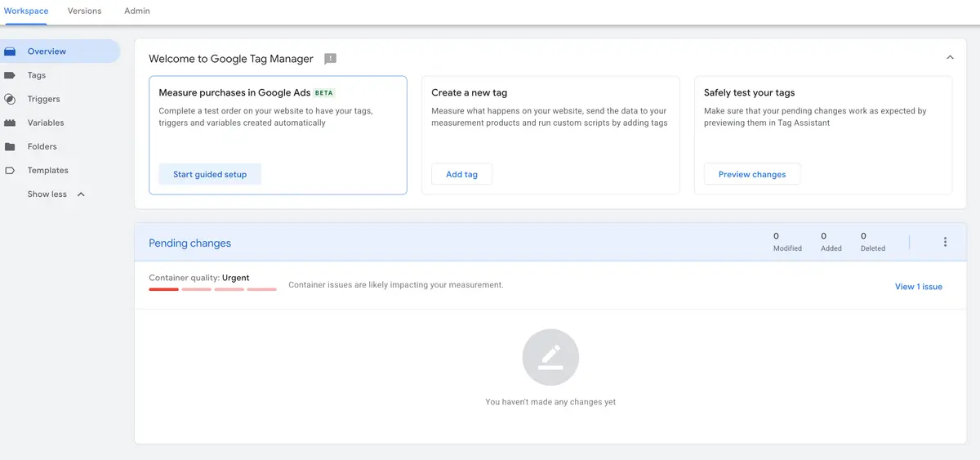Open the Admin tab
Image resolution: width=980 pixels, height=460 pixels.
(137, 11)
